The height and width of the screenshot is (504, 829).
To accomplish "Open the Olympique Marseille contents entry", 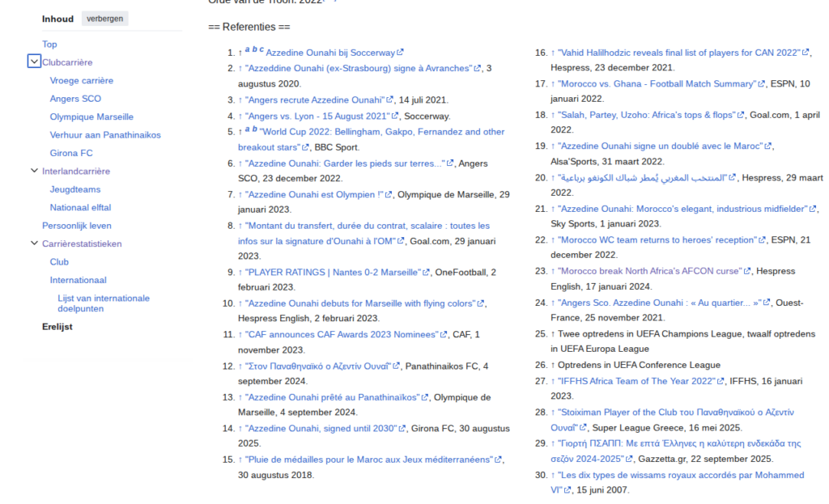I will point(91,116).
